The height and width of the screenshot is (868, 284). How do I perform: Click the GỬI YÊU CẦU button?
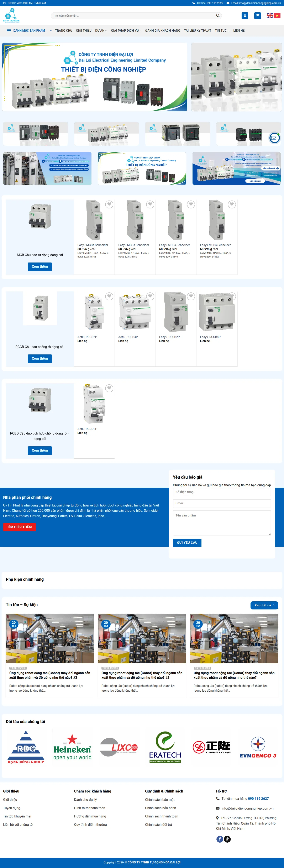pyautogui.click(x=187, y=542)
